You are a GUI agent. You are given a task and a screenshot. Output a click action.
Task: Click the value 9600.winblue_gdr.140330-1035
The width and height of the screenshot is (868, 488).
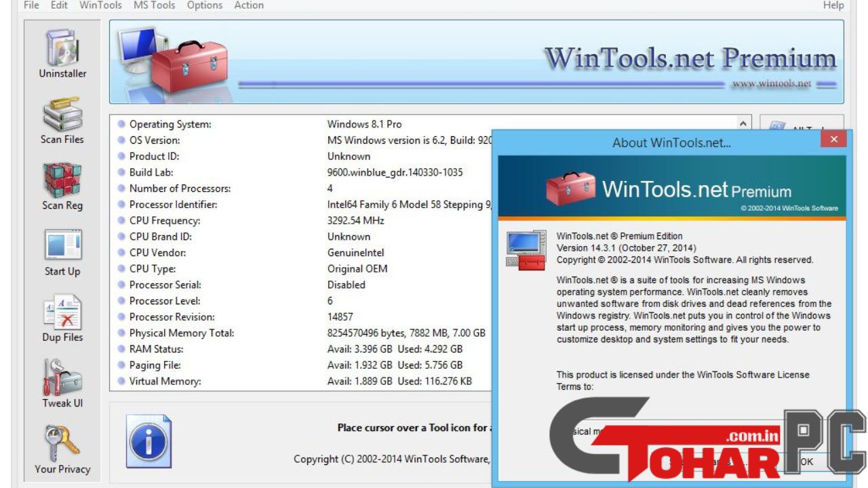[x=395, y=172]
